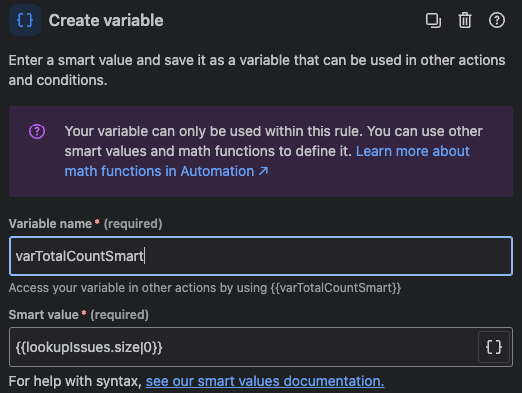Image resolution: width=522 pixels, height=393 pixels.
Task: Open help via header question mark icon
Action: pos(497,20)
